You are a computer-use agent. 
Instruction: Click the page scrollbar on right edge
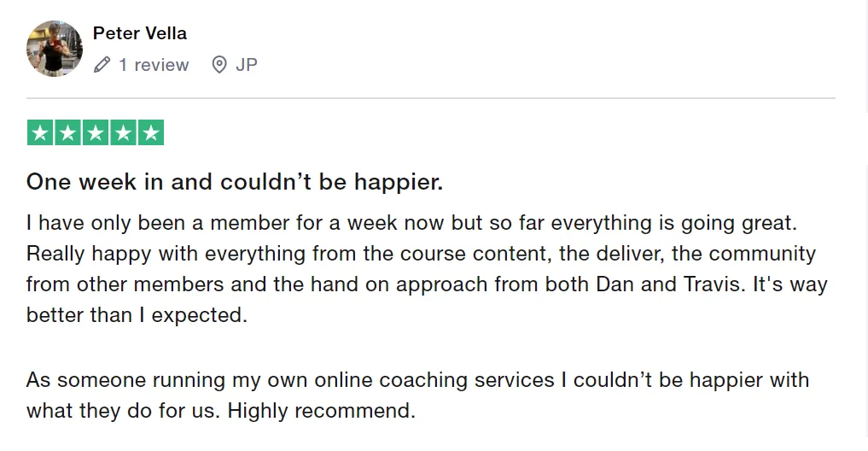coord(865,225)
